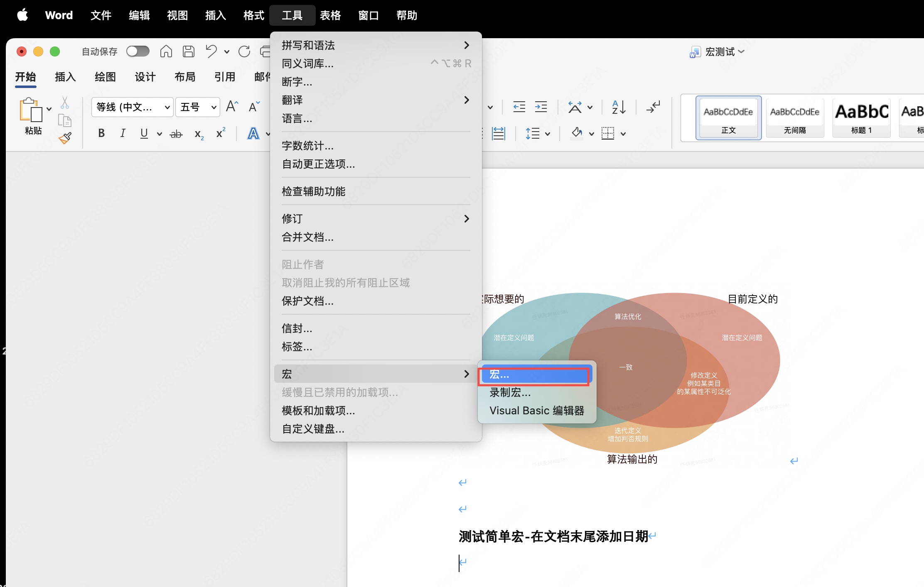Viewport: 924px width, 587px height.
Task: Click the Sort A-Z icon
Action: [x=619, y=107]
